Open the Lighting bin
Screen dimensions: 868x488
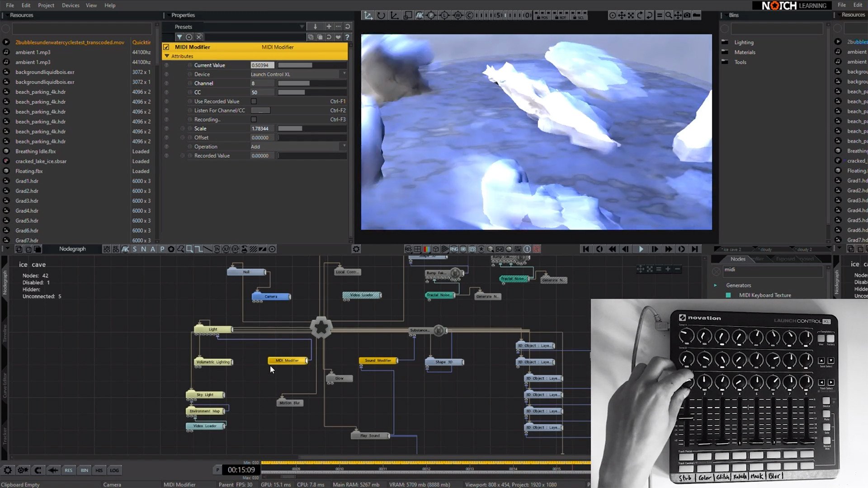tap(744, 42)
